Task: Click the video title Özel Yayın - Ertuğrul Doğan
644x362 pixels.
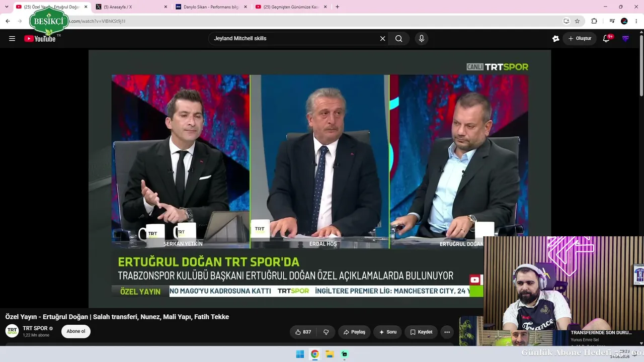Action: click(x=117, y=317)
